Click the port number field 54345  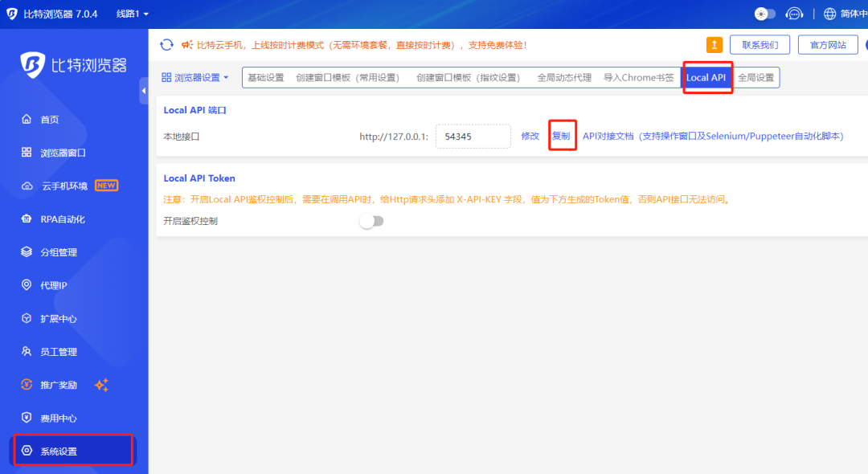tap(473, 136)
